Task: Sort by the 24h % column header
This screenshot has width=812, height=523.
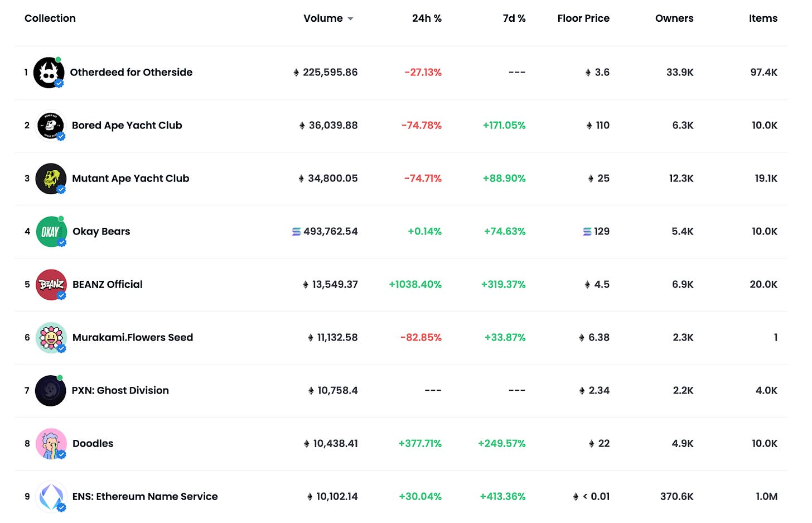Action: [x=427, y=18]
